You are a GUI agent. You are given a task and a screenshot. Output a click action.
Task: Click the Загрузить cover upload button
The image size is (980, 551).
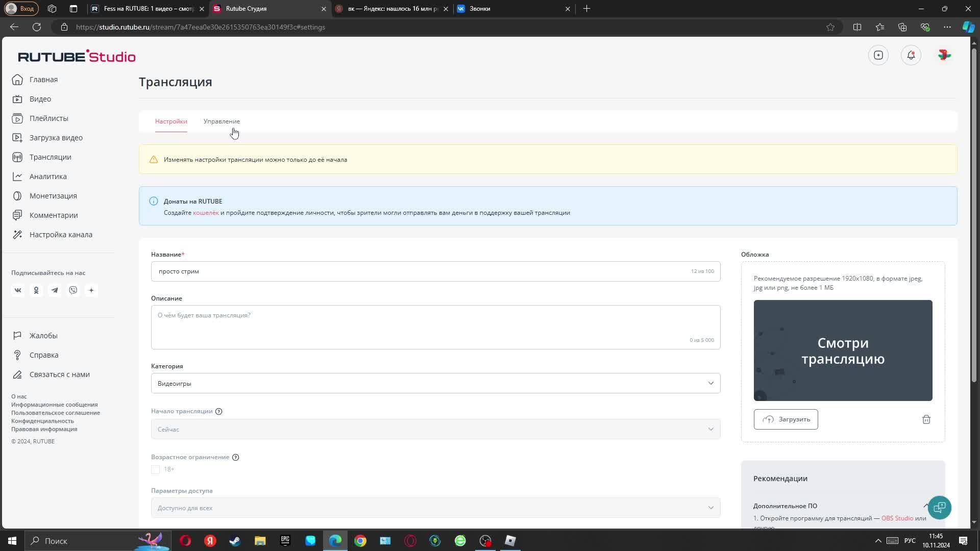786,419
